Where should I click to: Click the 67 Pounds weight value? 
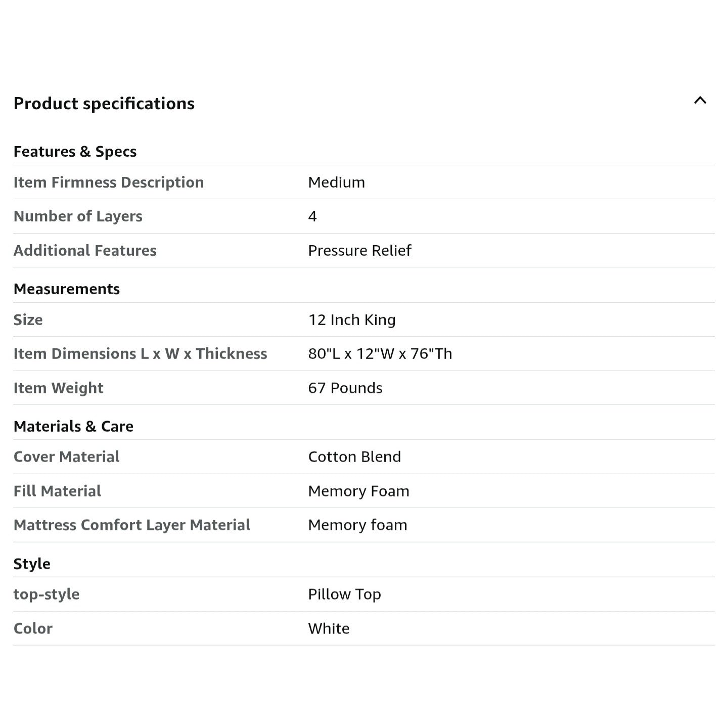(x=345, y=388)
